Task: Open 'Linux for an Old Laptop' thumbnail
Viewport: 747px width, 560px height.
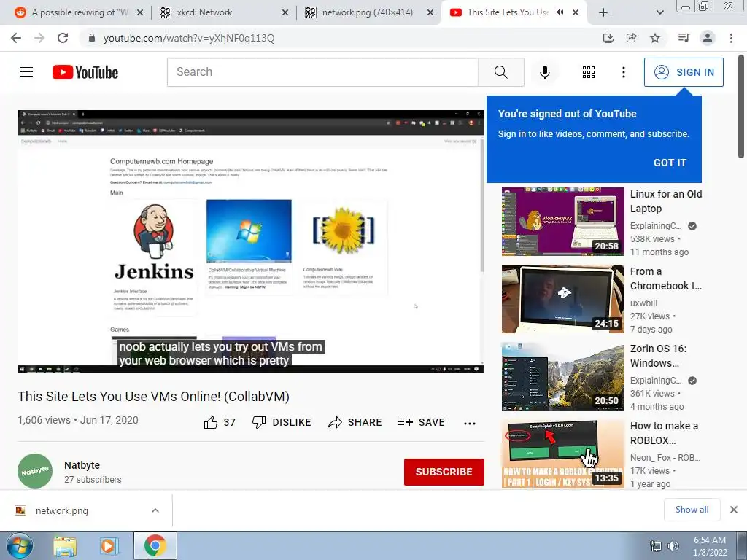Action: (562, 222)
